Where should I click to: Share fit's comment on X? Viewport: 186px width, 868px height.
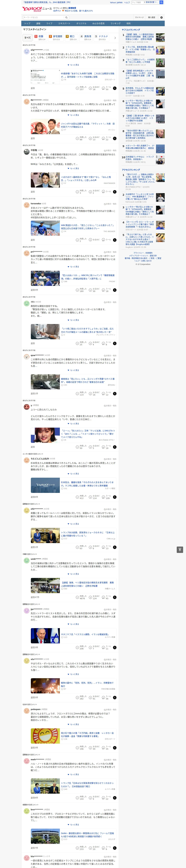[x=115, y=138]
